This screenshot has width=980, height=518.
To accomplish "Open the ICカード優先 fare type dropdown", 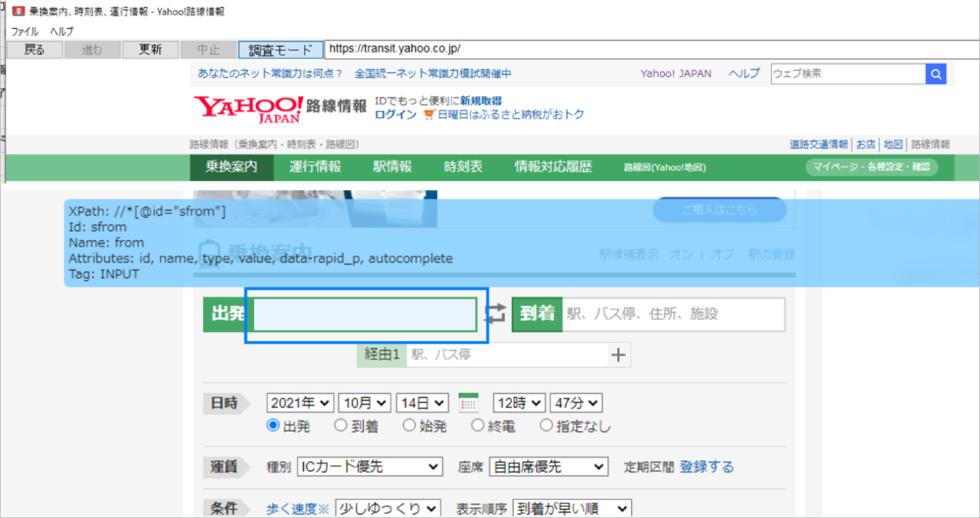I will point(370,467).
